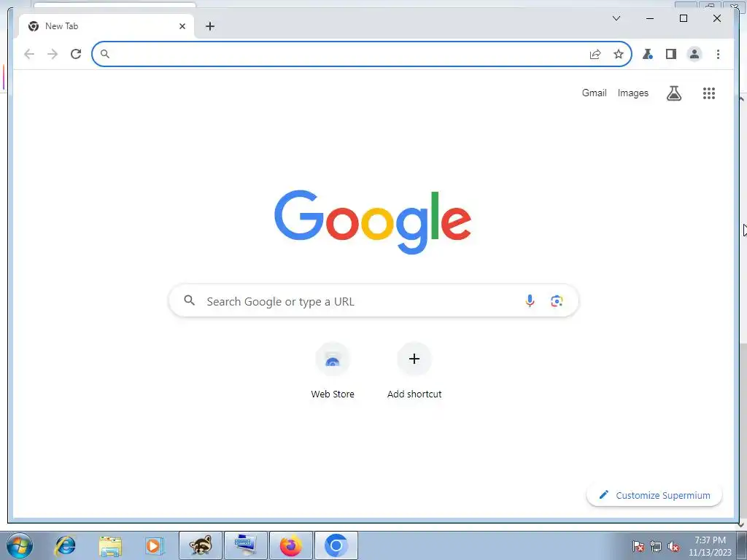Open the Images link
Viewport: 747px width, 560px height.
point(632,93)
